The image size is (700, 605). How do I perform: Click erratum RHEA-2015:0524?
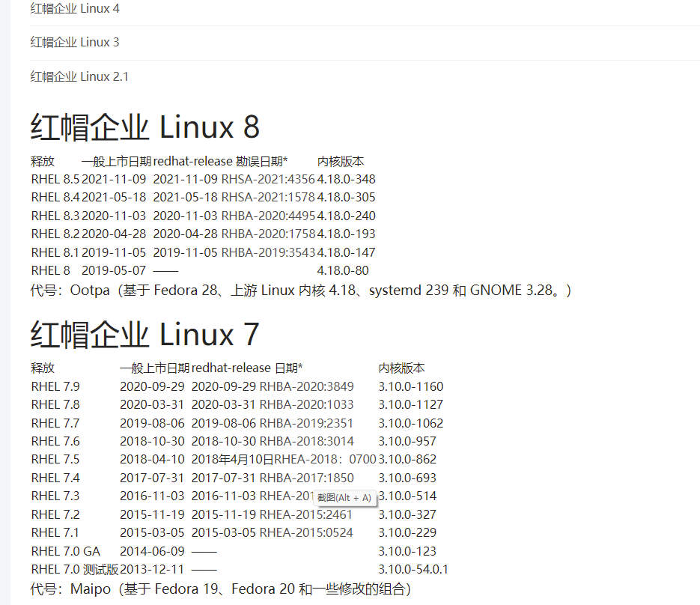pos(306,532)
